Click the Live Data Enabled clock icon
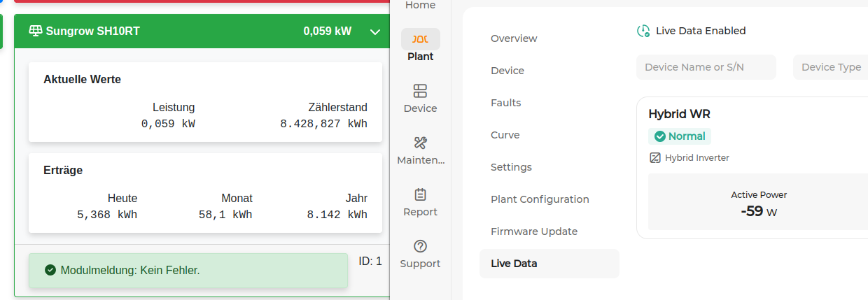The image size is (868, 300). click(x=643, y=31)
